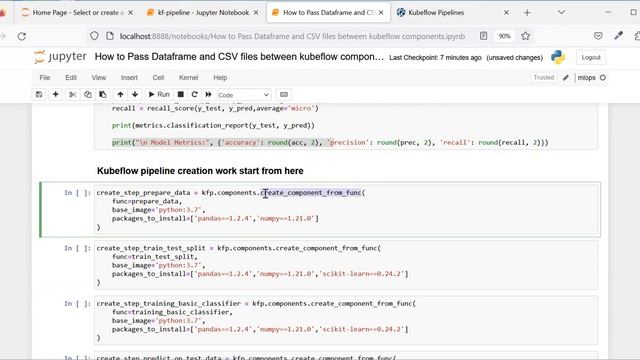Open the command palette keyboard icon
Screen dimensions: 640x360
pyautogui.click(x=284, y=95)
